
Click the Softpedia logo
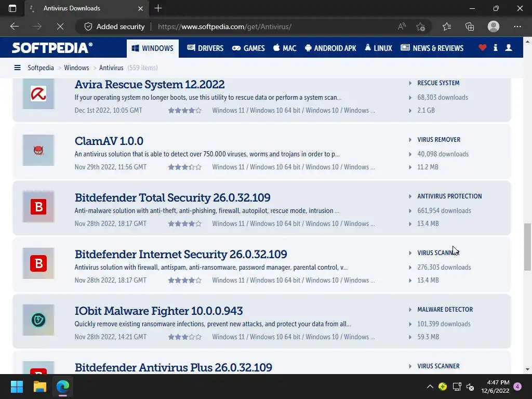[52, 48]
